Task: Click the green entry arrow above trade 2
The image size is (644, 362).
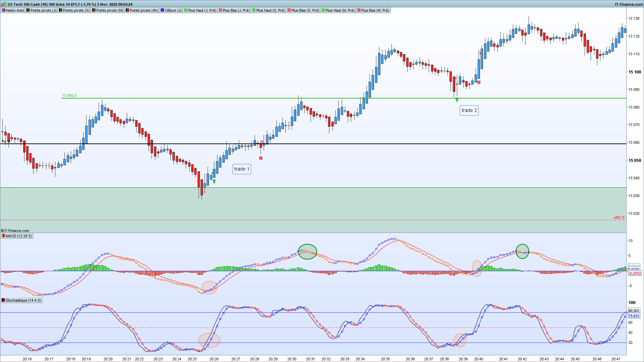Action: coord(457,100)
